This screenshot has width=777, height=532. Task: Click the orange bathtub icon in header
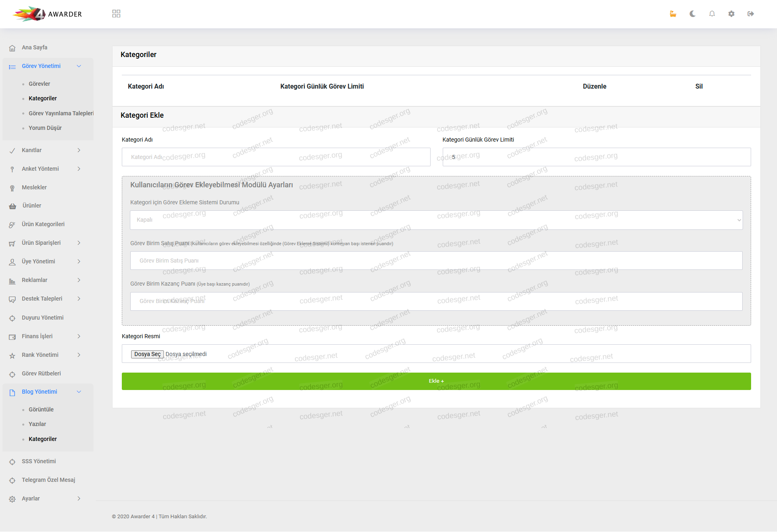coord(673,14)
